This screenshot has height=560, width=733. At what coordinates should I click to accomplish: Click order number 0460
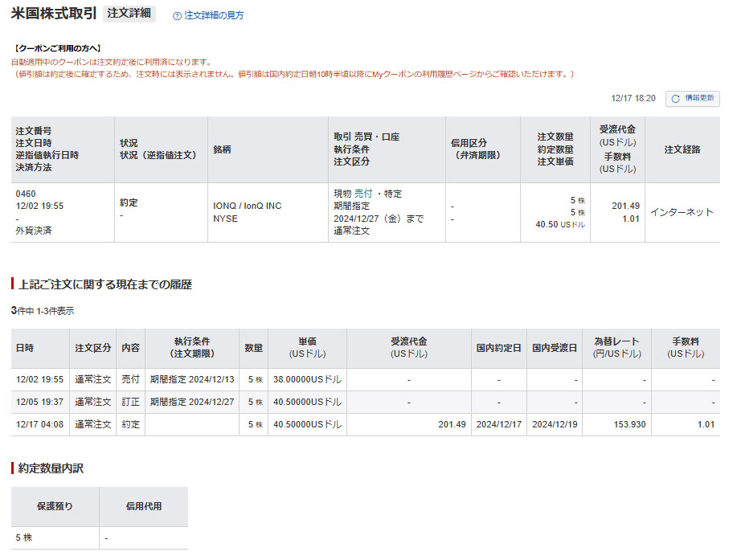pos(26,194)
